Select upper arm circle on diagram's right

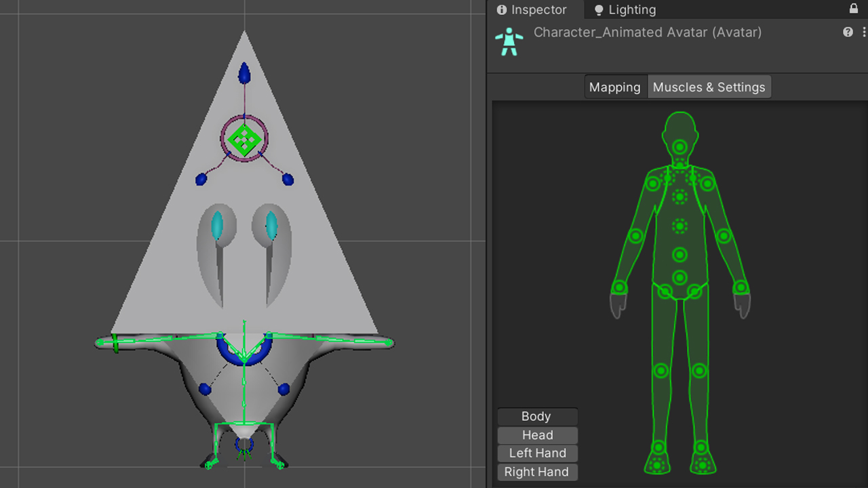tap(707, 183)
